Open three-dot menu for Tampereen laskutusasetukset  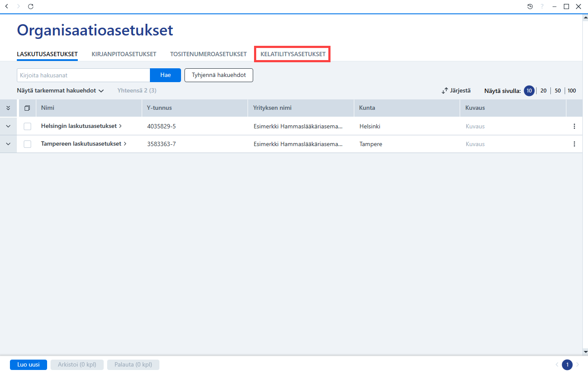click(x=574, y=144)
